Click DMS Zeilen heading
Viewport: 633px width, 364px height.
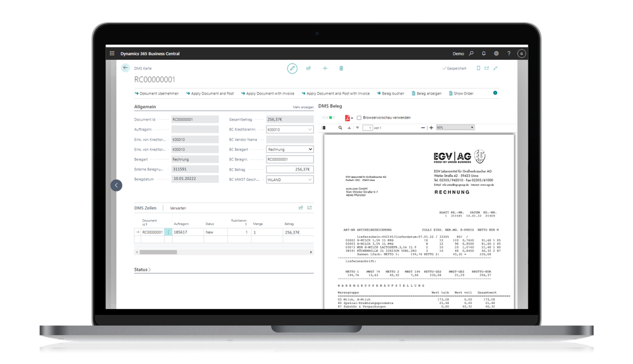coord(145,208)
